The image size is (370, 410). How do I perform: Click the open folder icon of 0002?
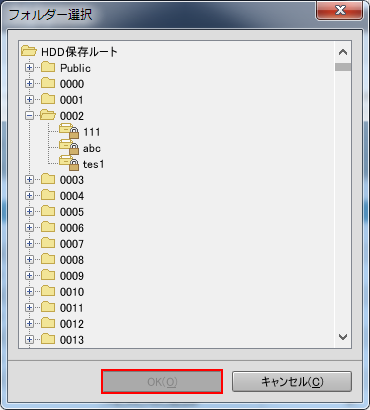coord(48,115)
